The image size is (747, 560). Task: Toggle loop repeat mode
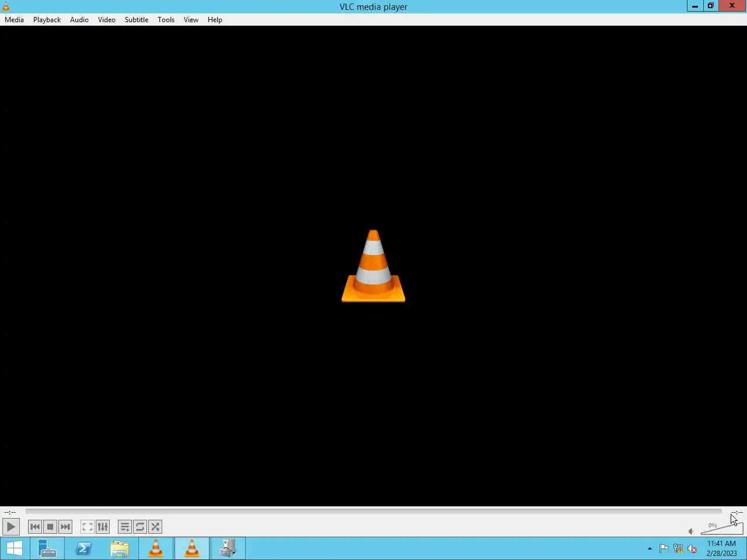(140, 527)
